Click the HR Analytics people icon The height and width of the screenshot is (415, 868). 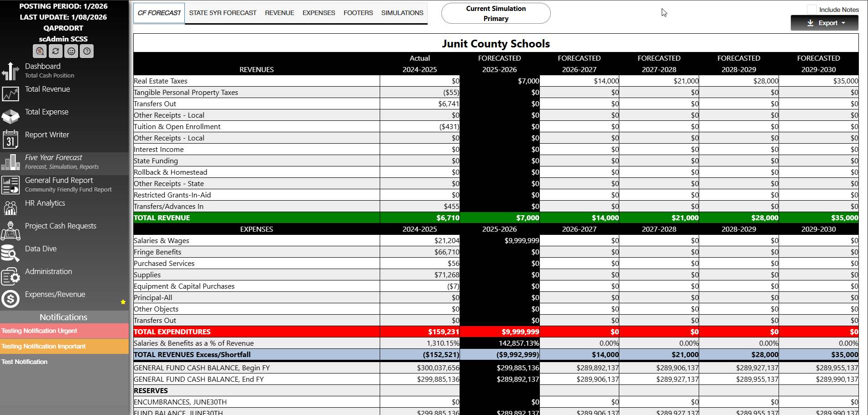click(10, 208)
